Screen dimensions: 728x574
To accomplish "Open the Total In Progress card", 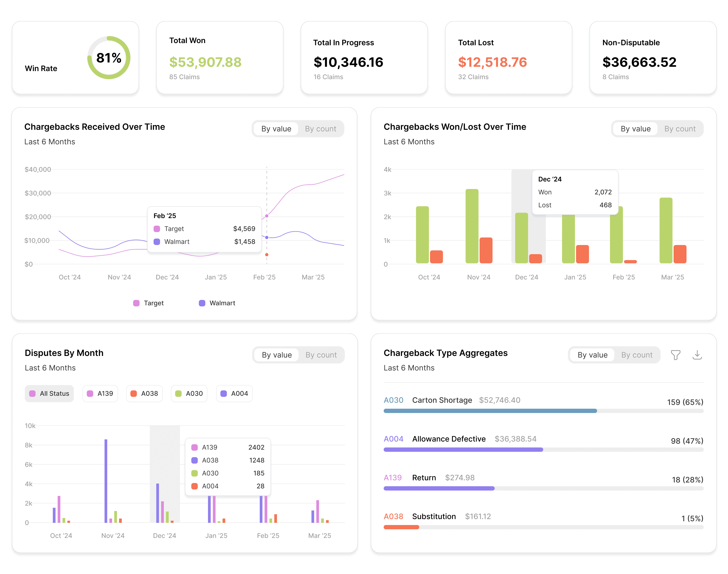I will (364, 57).
